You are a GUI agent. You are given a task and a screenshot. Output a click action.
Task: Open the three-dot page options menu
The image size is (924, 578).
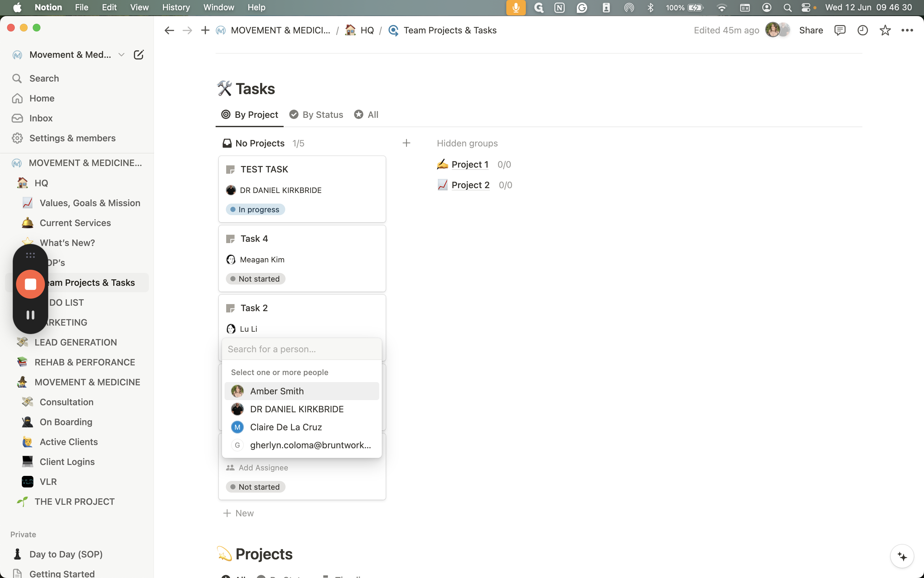(x=907, y=30)
